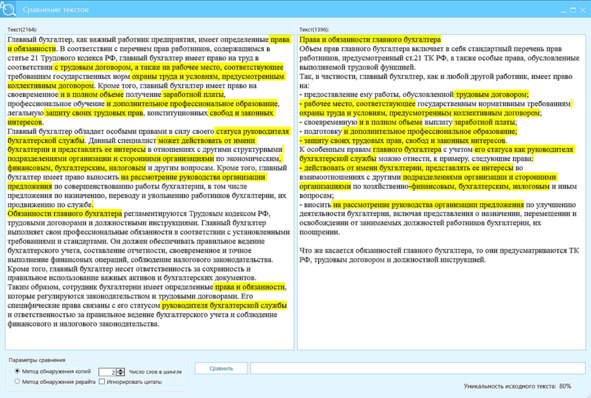Click highlighted 'руководителя бухгалтерской службы' near left text end
The width and height of the screenshot is (591, 398).
pos(224,305)
